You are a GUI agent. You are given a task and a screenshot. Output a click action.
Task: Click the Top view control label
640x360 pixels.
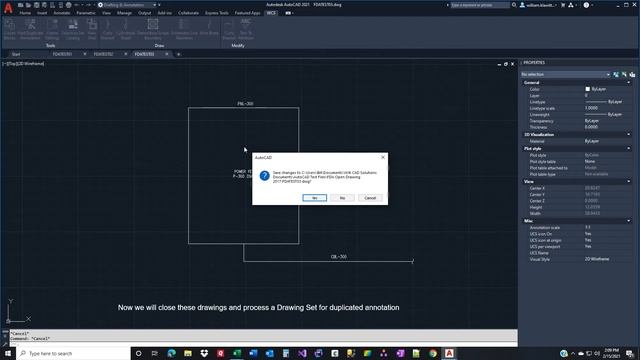point(12,64)
